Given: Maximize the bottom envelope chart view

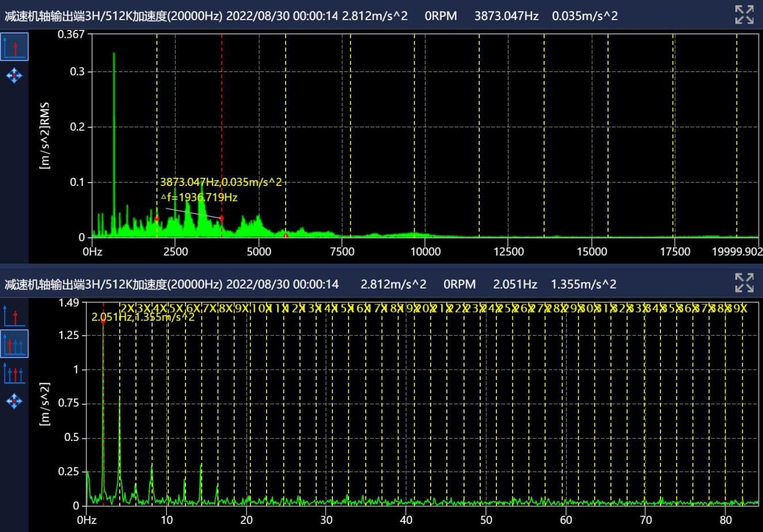Looking at the screenshot, I should 744,283.
